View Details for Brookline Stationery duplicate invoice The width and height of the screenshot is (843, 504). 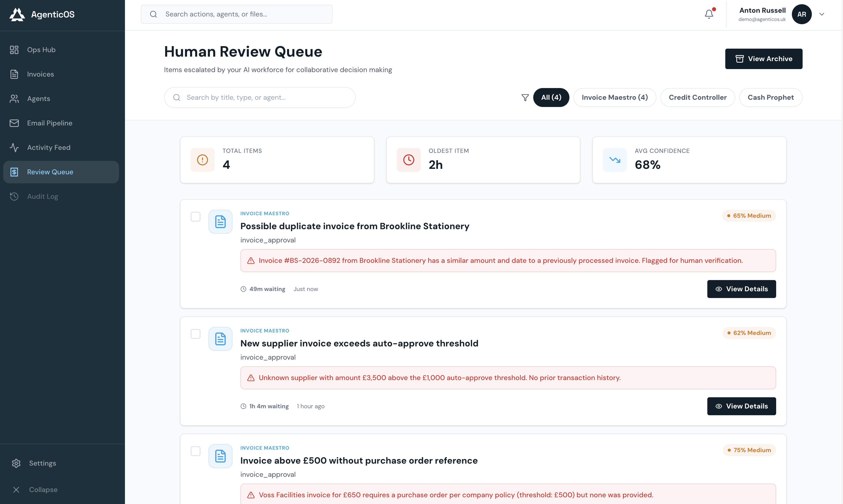[x=741, y=289]
